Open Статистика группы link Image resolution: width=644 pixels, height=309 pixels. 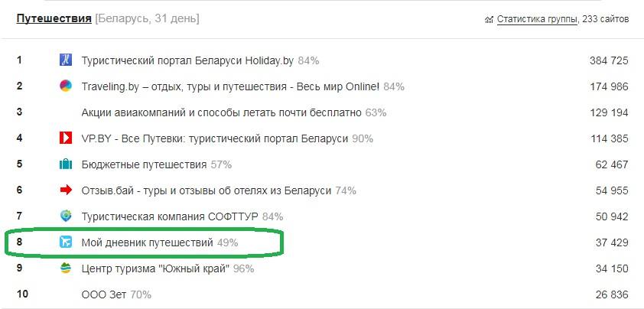pos(537,19)
